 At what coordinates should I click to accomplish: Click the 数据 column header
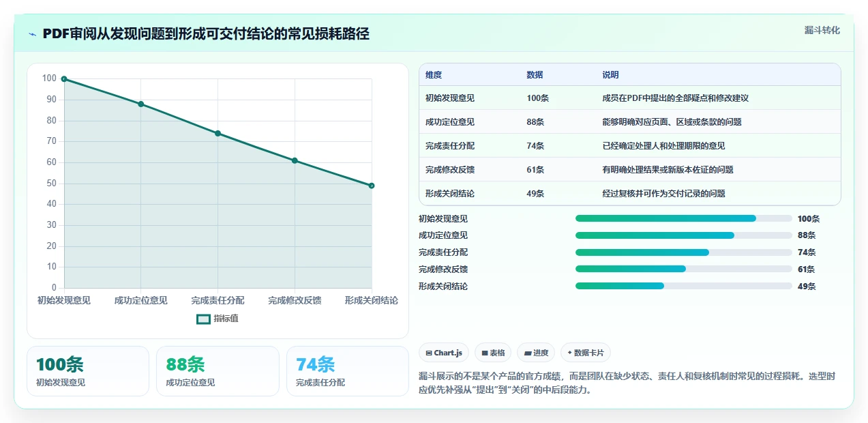pyautogui.click(x=535, y=75)
